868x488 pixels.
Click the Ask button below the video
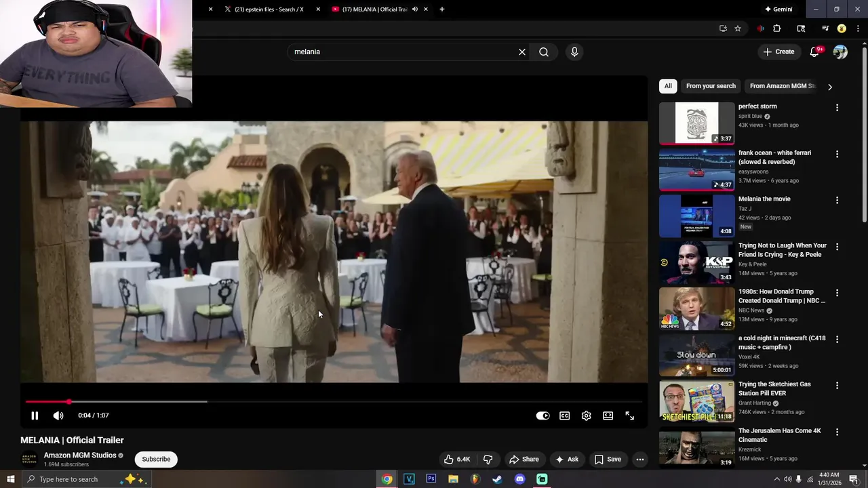click(x=567, y=459)
